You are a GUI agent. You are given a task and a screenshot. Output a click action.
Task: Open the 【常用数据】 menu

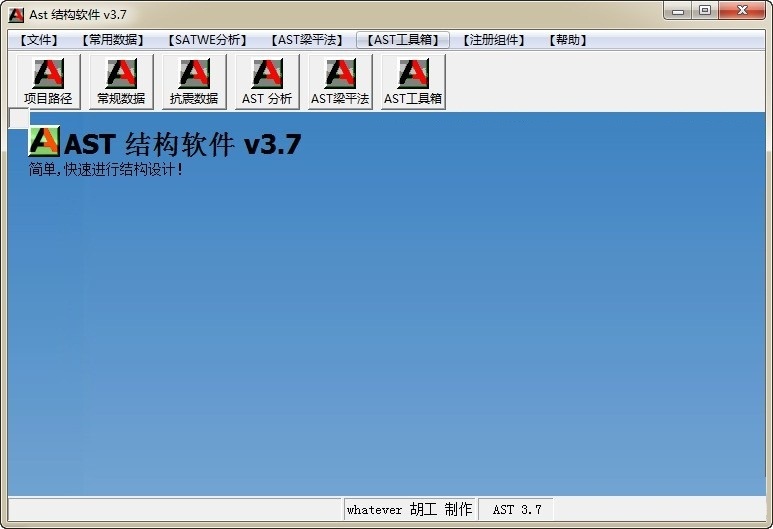113,40
